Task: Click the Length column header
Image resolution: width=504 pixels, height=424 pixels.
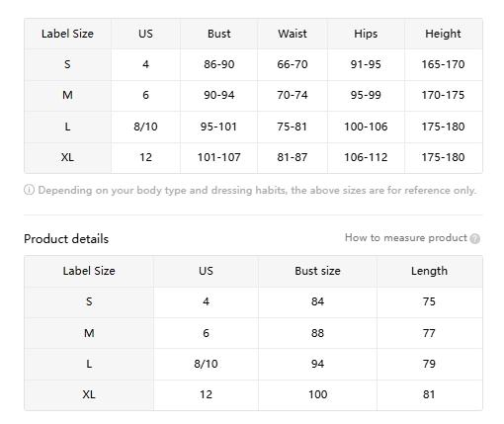Action: pyautogui.click(x=429, y=271)
